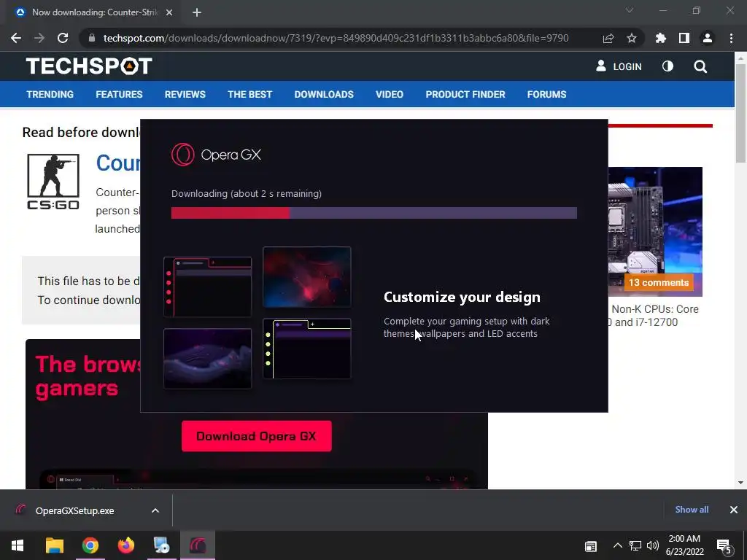Click the LOGIN link

click(619, 66)
